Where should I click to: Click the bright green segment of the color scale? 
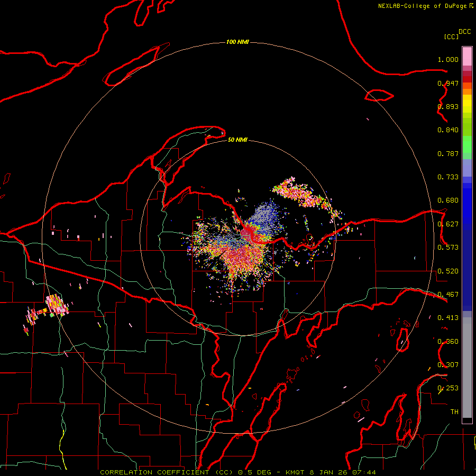pyautogui.click(x=467, y=144)
